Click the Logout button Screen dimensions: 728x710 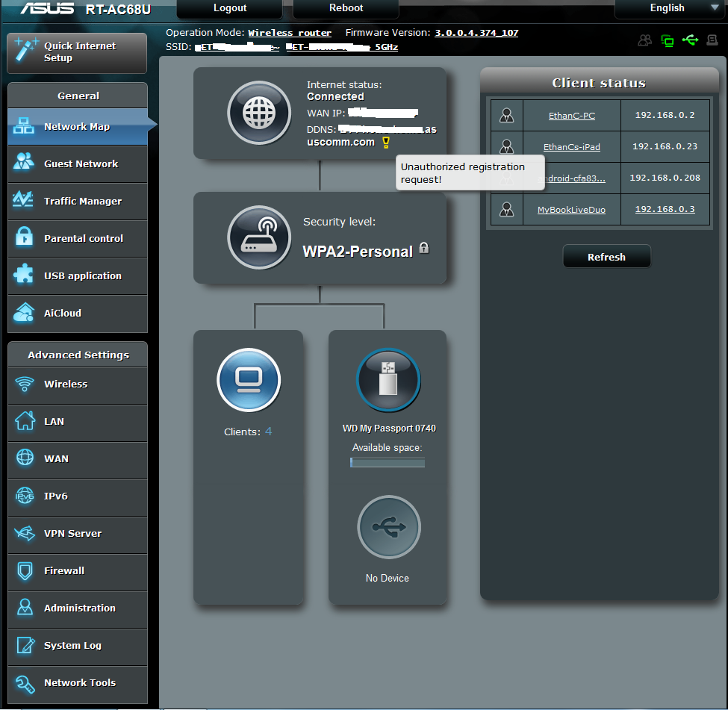click(230, 8)
